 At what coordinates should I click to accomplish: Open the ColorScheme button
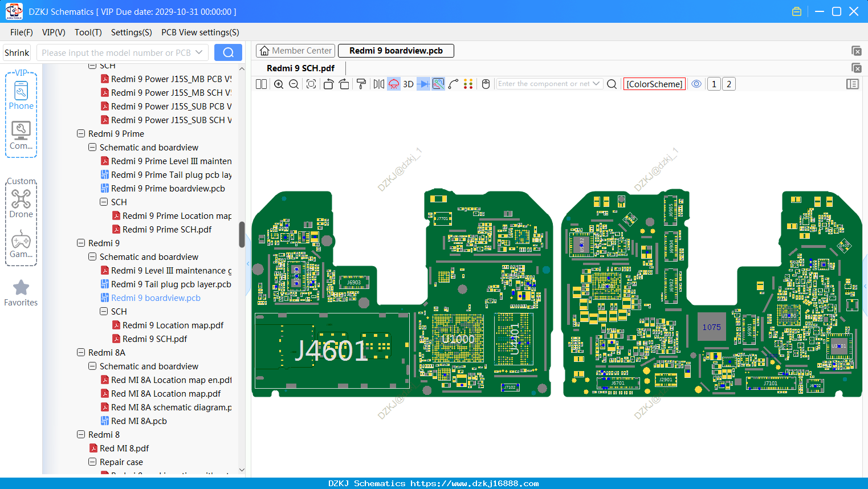[654, 84]
